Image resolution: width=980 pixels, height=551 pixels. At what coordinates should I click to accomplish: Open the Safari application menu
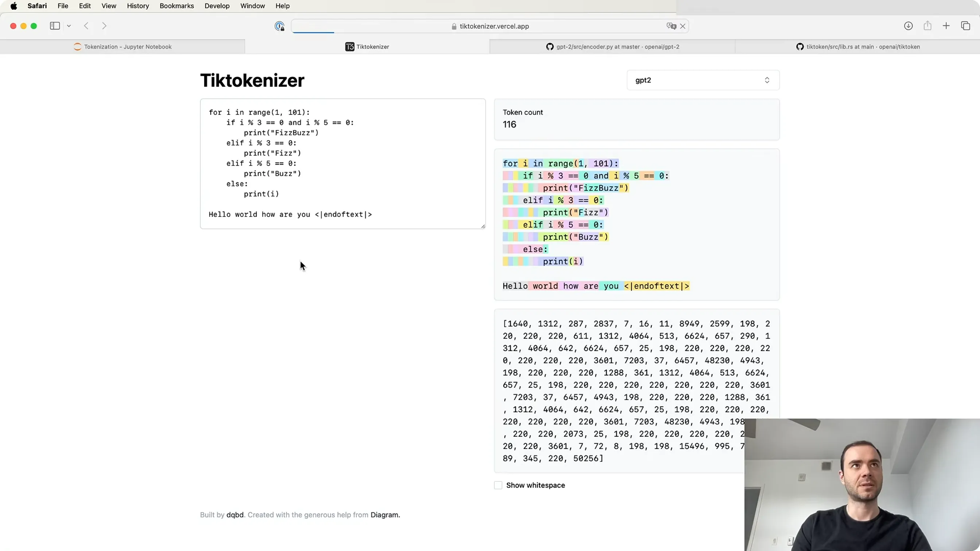(x=37, y=6)
